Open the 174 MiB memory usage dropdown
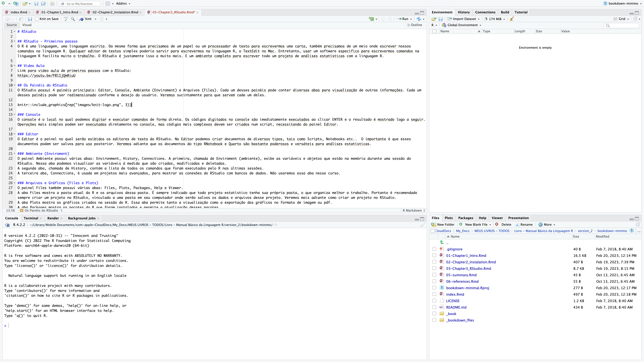 (x=495, y=19)
